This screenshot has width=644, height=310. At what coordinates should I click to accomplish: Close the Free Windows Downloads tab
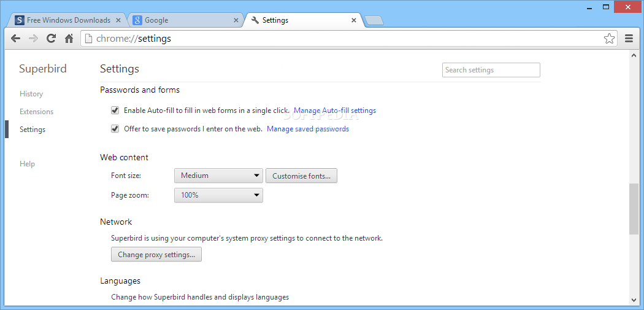point(118,20)
